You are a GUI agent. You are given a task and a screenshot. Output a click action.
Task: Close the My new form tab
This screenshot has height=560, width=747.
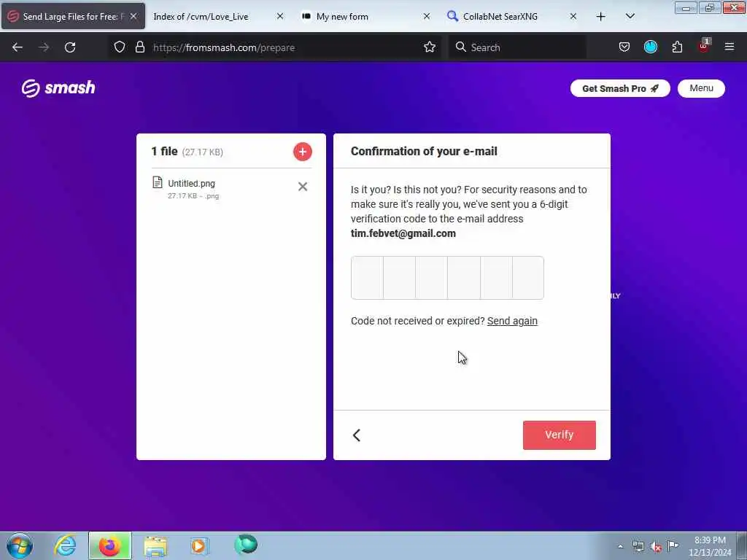[427, 16]
